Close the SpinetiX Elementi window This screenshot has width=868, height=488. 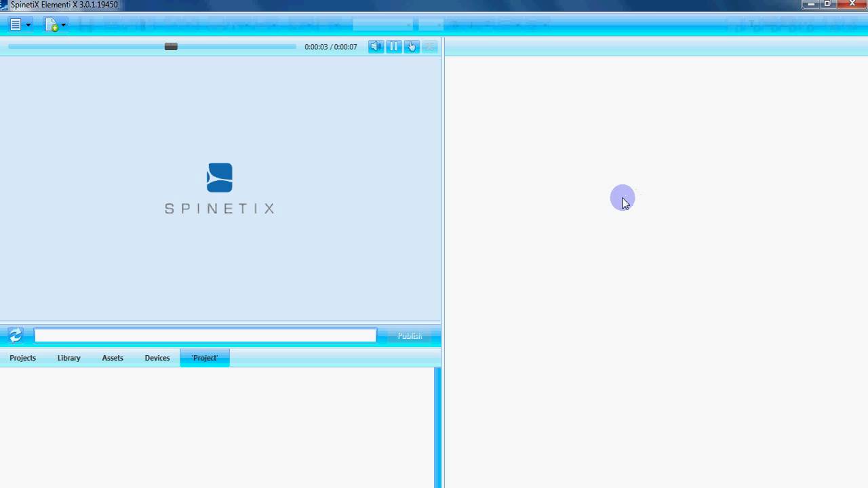[x=852, y=4]
